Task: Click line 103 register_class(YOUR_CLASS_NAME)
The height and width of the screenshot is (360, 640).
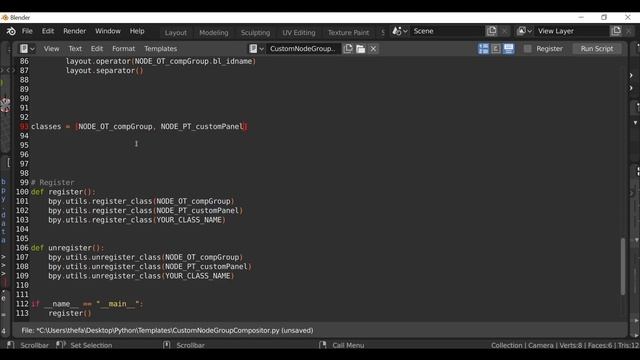Action: (x=137, y=220)
